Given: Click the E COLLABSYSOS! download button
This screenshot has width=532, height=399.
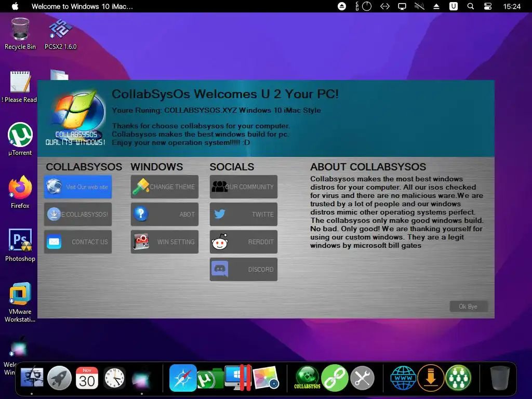Looking at the screenshot, I should point(78,214).
